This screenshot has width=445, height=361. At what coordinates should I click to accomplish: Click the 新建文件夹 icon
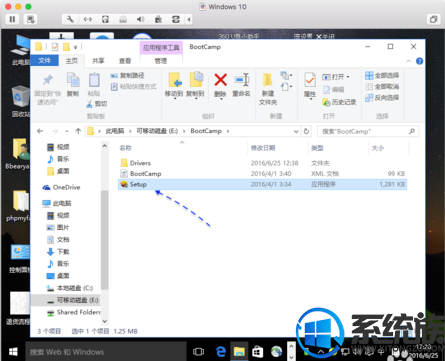click(268, 80)
